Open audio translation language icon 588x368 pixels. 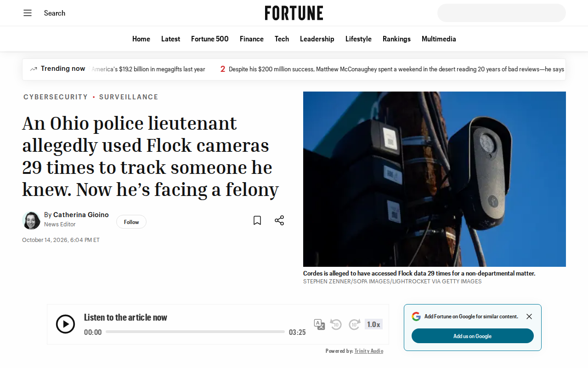click(x=319, y=324)
